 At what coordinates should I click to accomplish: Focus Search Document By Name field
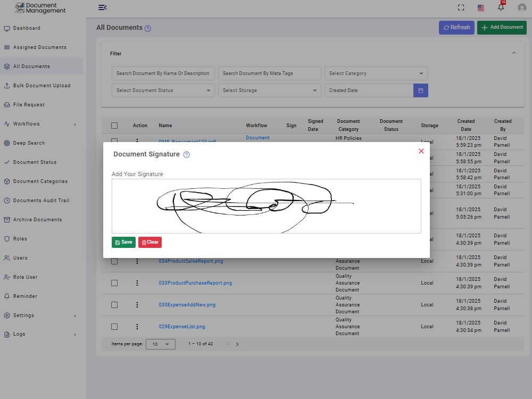(x=163, y=73)
